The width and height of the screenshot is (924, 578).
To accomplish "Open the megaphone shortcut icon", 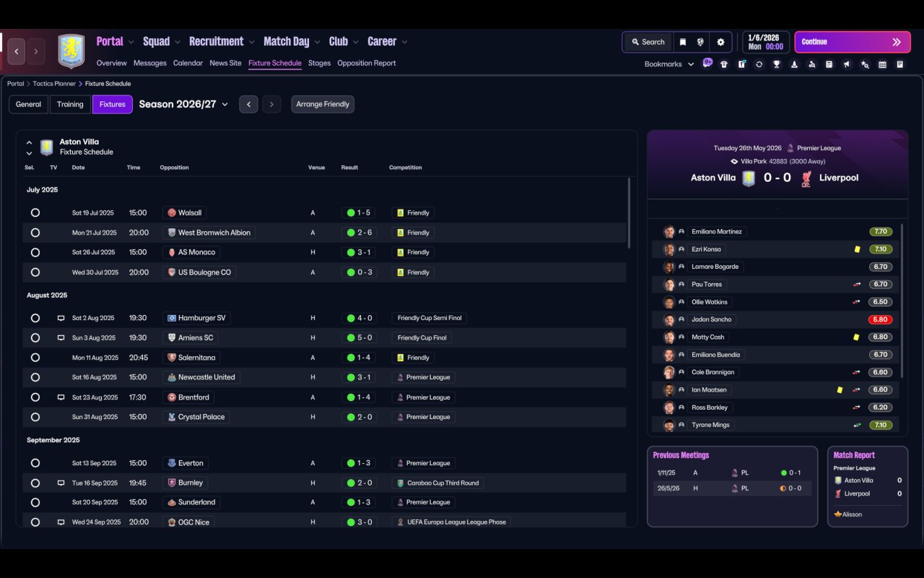I will (x=847, y=64).
